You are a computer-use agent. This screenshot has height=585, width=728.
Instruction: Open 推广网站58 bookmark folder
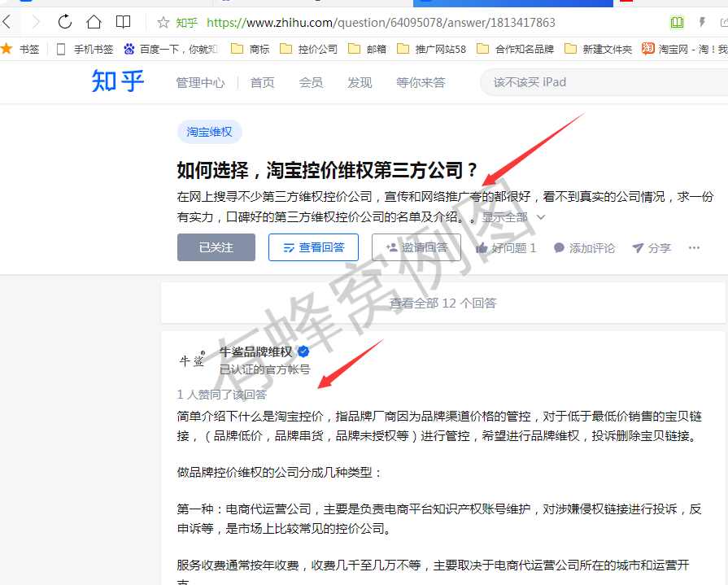[x=431, y=49]
